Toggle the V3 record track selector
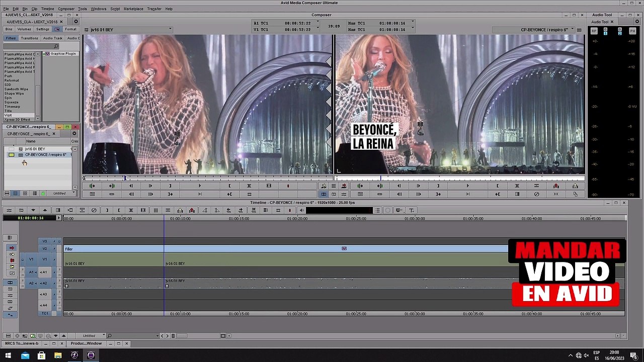Viewport: 644px width, 362px height. (45, 242)
